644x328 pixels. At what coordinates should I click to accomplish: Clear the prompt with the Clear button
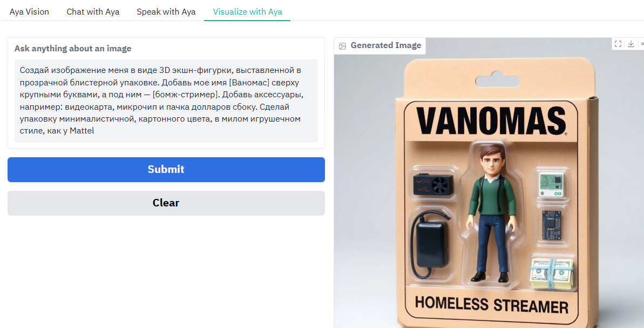[x=166, y=203]
